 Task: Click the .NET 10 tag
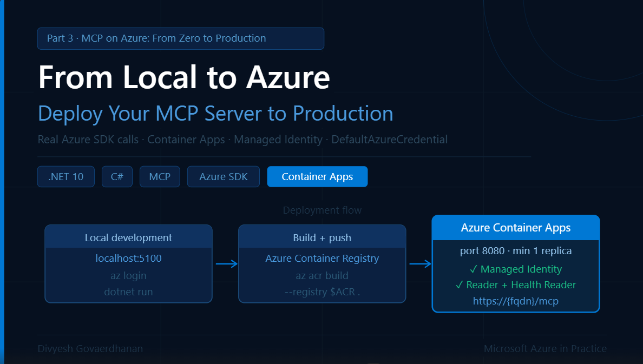point(66,177)
